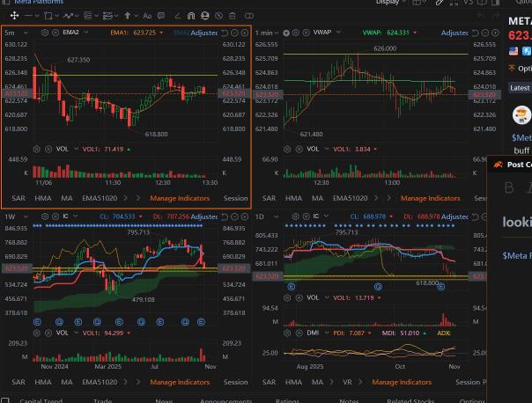Select the HMA indicator tab under 5m chart
The height and width of the screenshot is (403, 532).
[42, 198]
